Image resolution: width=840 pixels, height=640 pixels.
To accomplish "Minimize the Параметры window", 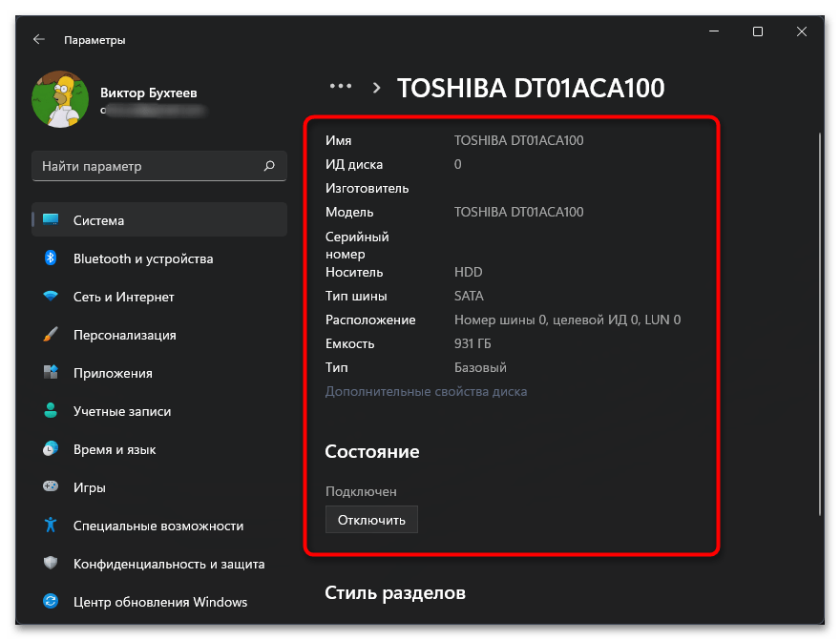I will coord(714,31).
